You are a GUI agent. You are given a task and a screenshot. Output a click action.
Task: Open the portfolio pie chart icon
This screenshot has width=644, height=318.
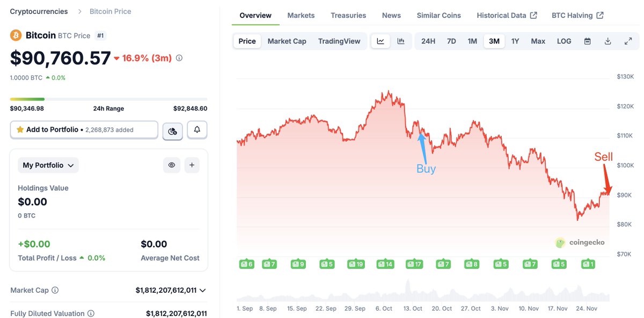pos(173,131)
